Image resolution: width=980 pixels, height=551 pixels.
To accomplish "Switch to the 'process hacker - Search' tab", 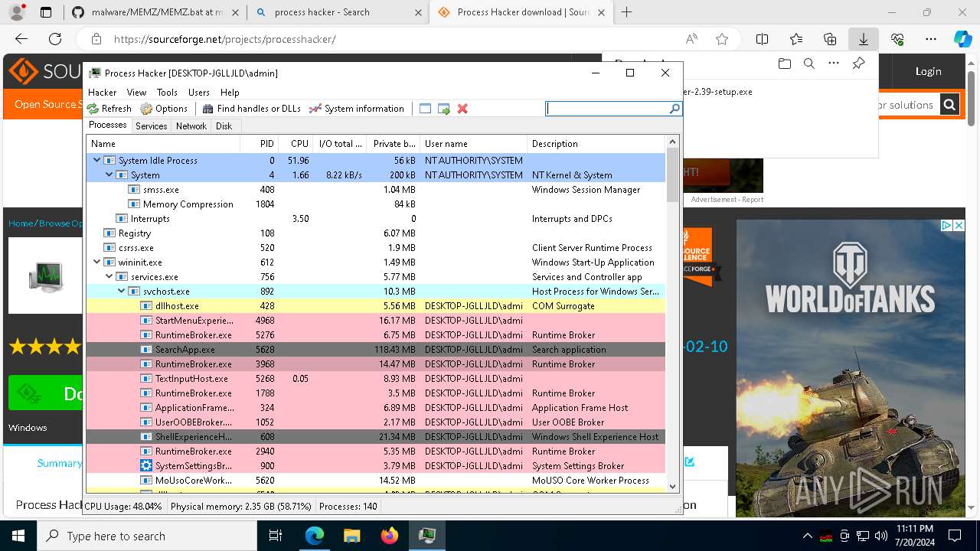I will (x=338, y=12).
